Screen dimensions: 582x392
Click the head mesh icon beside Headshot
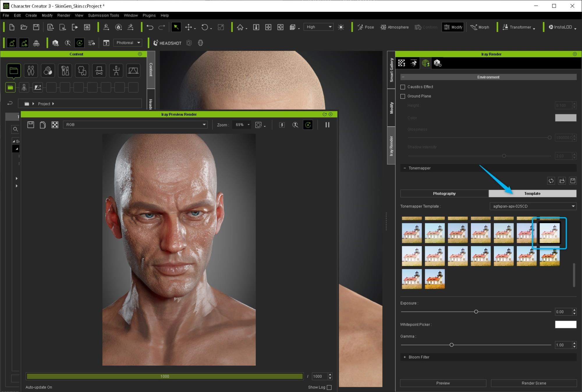click(200, 43)
